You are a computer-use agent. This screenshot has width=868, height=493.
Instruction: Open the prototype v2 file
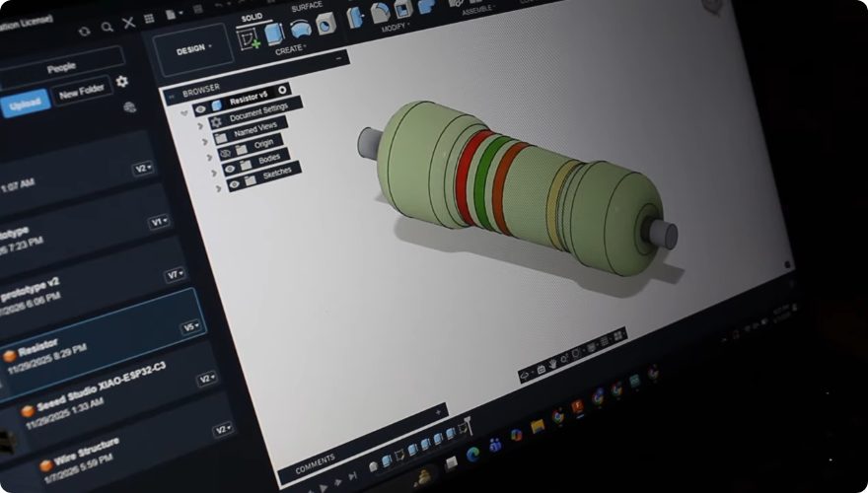pyautogui.click(x=30, y=291)
